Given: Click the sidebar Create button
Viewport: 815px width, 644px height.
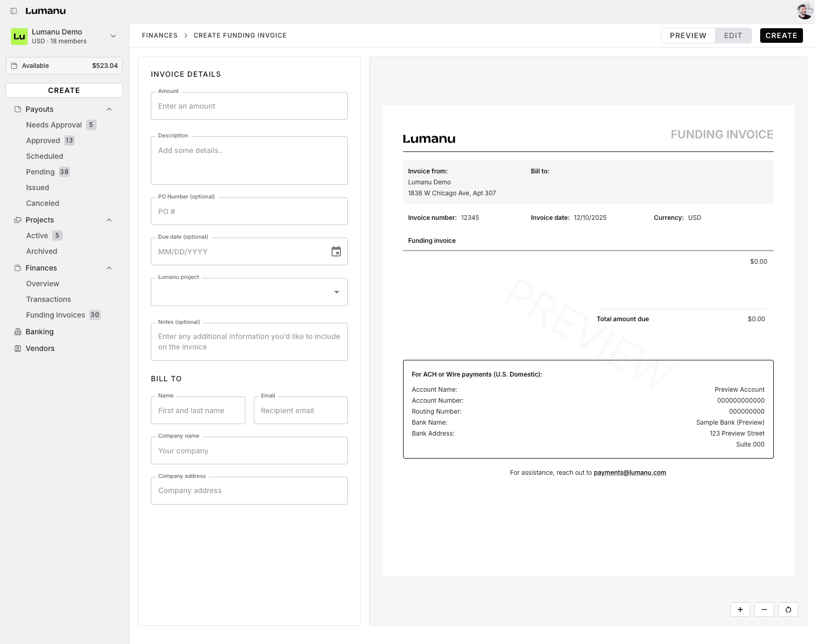Looking at the screenshot, I should (x=64, y=90).
